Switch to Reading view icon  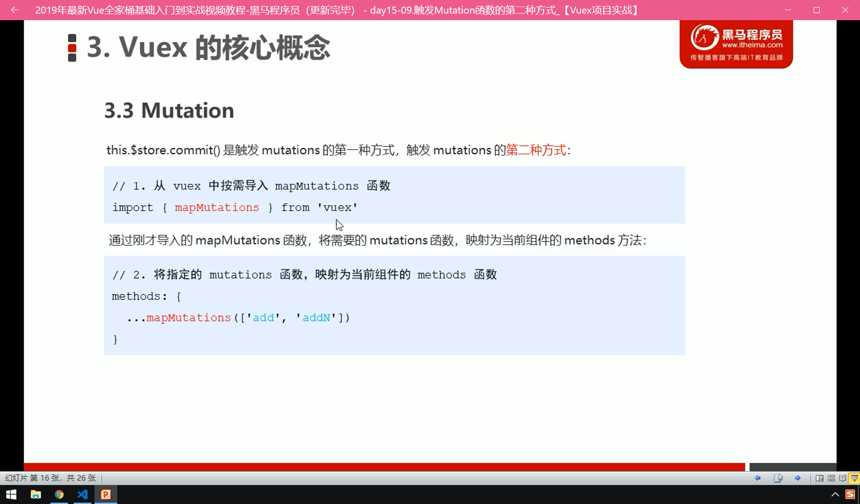point(842,478)
